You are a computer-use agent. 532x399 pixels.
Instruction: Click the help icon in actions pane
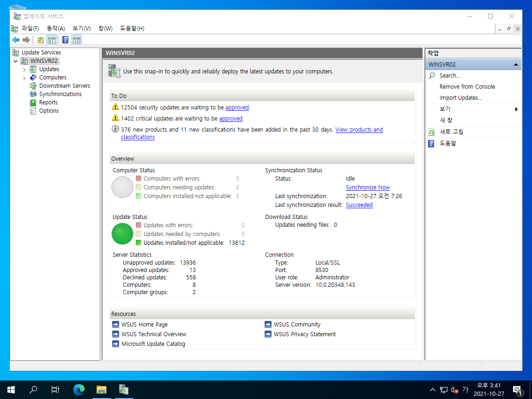[x=431, y=144]
